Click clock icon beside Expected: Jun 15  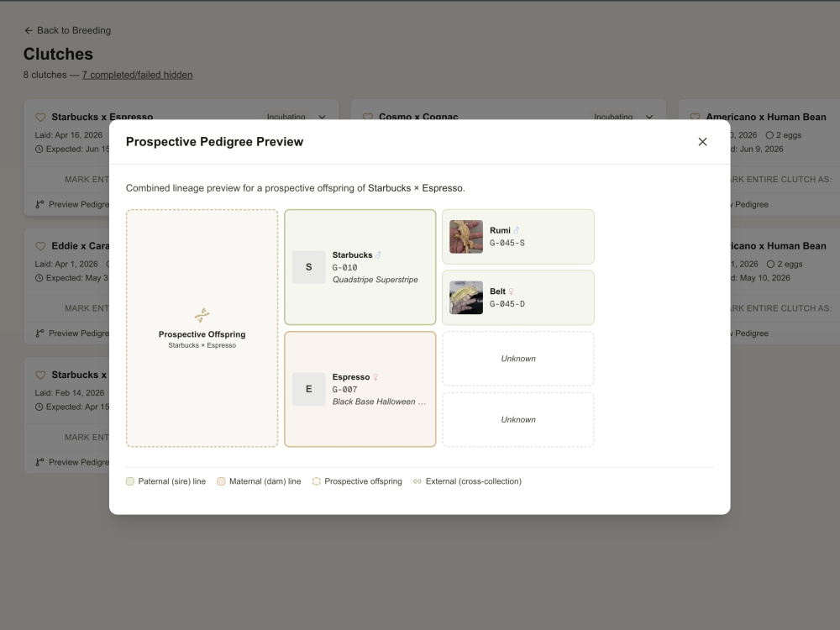click(39, 149)
